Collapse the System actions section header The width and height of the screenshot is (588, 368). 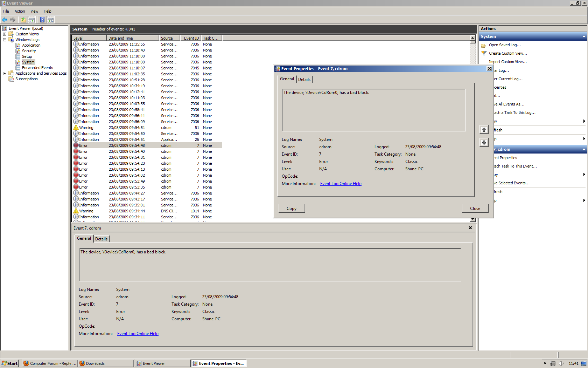pos(583,36)
